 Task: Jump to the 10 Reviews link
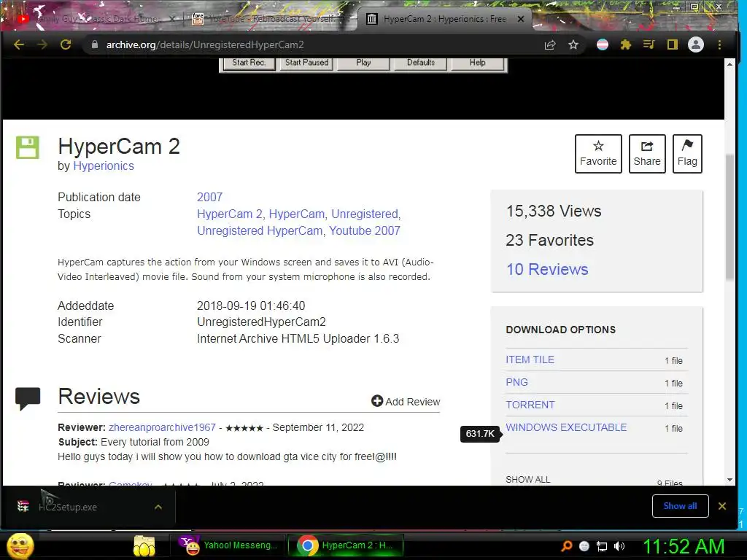click(547, 269)
